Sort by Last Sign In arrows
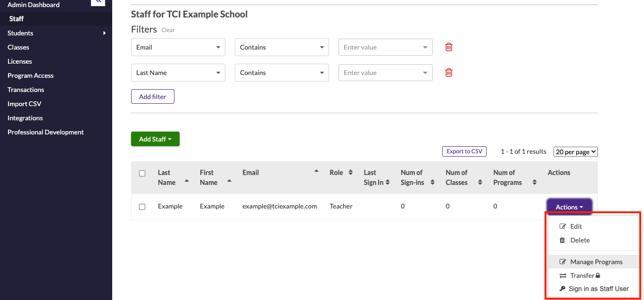The height and width of the screenshot is (300, 644). 388,183
